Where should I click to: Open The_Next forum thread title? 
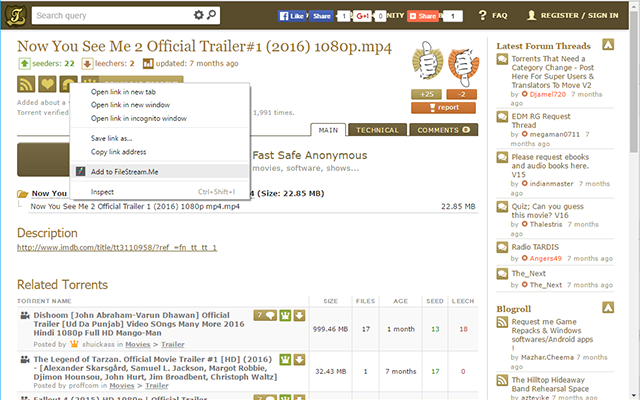click(x=529, y=273)
